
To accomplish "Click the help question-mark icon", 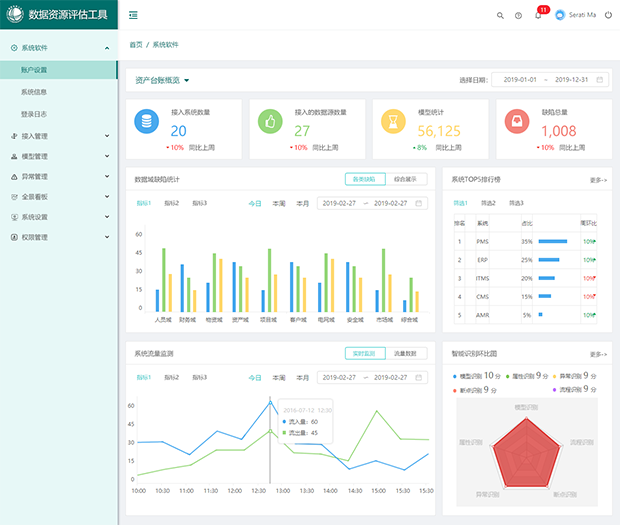I will (x=518, y=15).
